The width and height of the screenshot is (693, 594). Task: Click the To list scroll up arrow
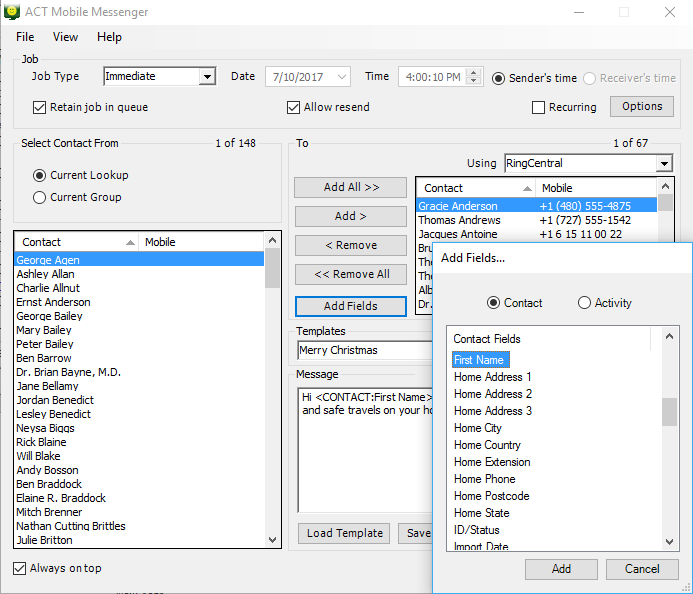point(665,187)
